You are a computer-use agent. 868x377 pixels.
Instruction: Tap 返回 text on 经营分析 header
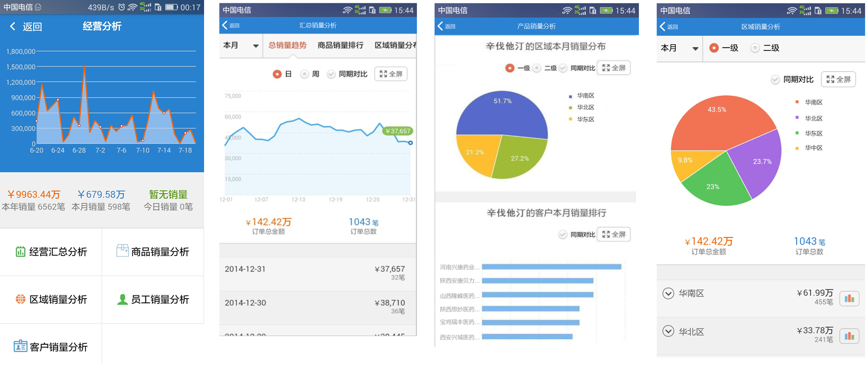pos(32,27)
